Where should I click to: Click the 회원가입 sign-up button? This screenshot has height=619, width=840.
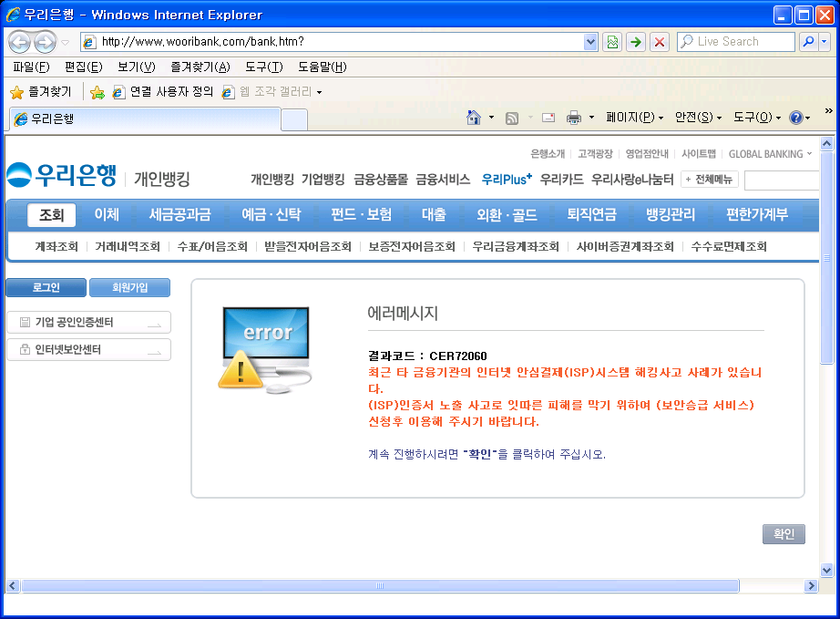tap(129, 287)
